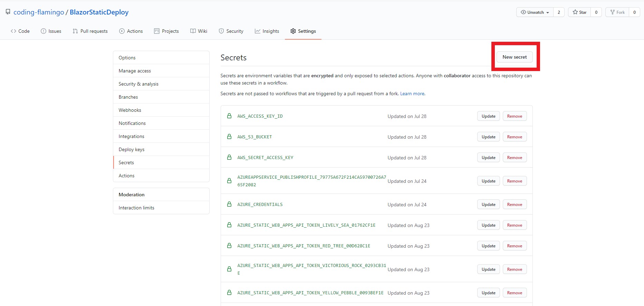Viewport: 644px width, 306px height.
Task: Select Notifications in the sidebar
Action: 161,123
